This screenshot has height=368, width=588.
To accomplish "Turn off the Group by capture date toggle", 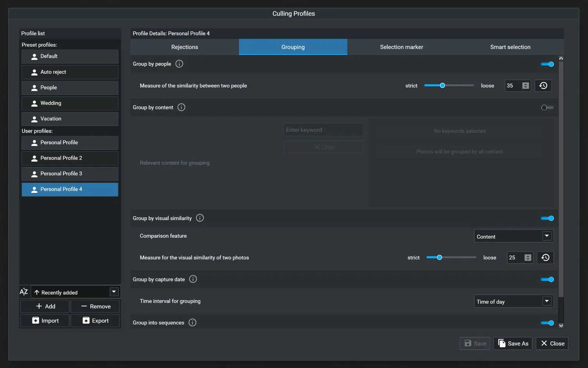I will coord(547,279).
